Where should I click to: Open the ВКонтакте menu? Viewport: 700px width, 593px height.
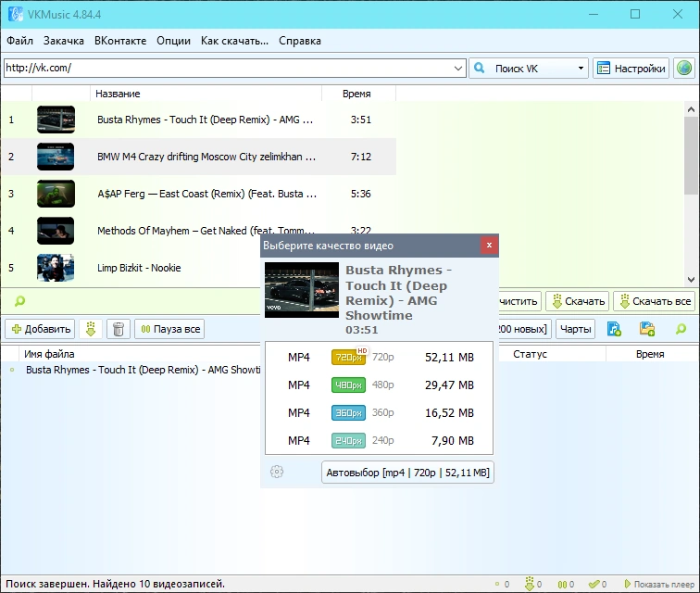point(120,41)
